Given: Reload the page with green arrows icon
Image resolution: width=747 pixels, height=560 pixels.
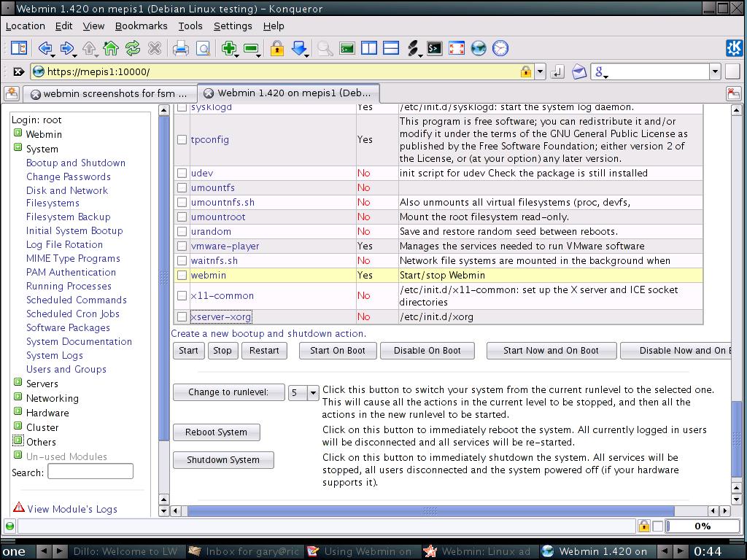Looking at the screenshot, I should pos(133,48).
